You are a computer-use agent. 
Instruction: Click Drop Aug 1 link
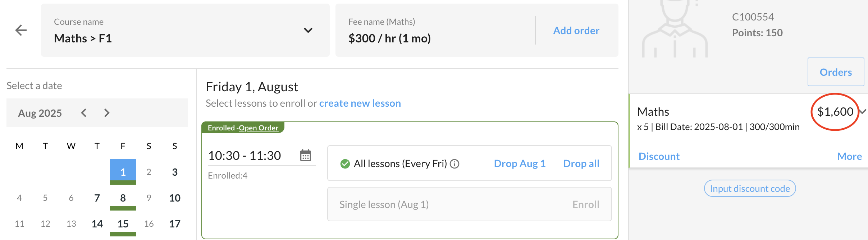(520, 164)
